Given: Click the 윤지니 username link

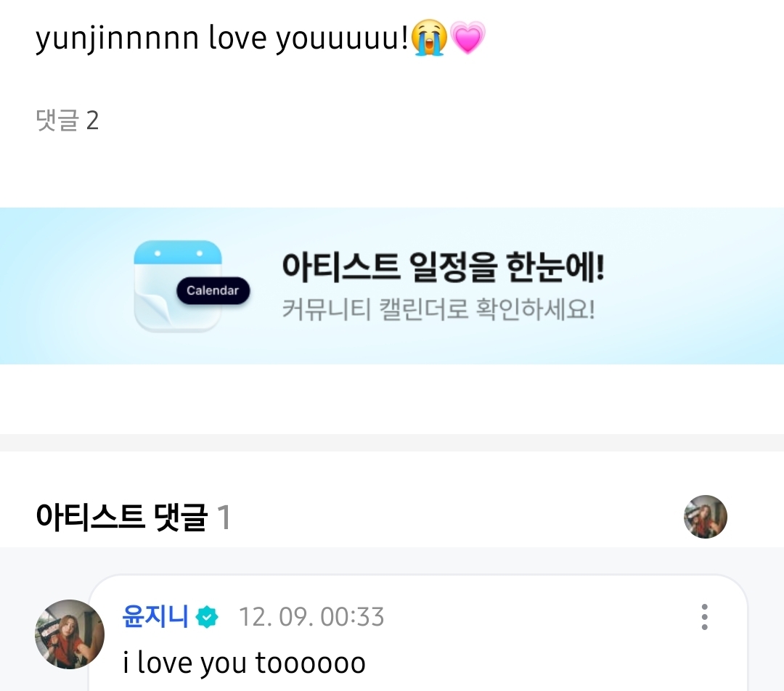Looking at the screenshot, I should tap(155, 617).
